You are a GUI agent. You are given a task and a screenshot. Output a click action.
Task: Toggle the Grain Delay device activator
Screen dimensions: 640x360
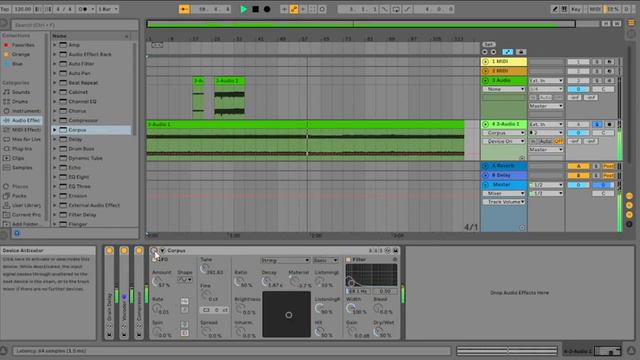pos(109,251)
